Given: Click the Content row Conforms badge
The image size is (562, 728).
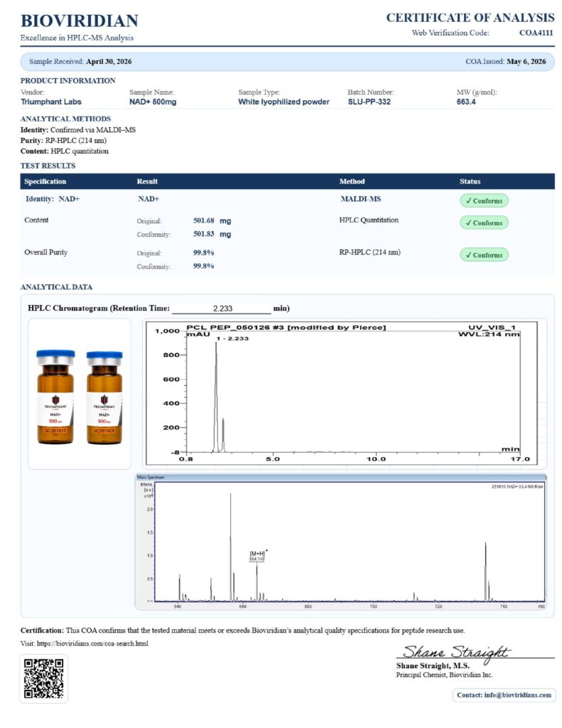Looking at the screenshot, I should pyautogui.click(x=484, y=223).
